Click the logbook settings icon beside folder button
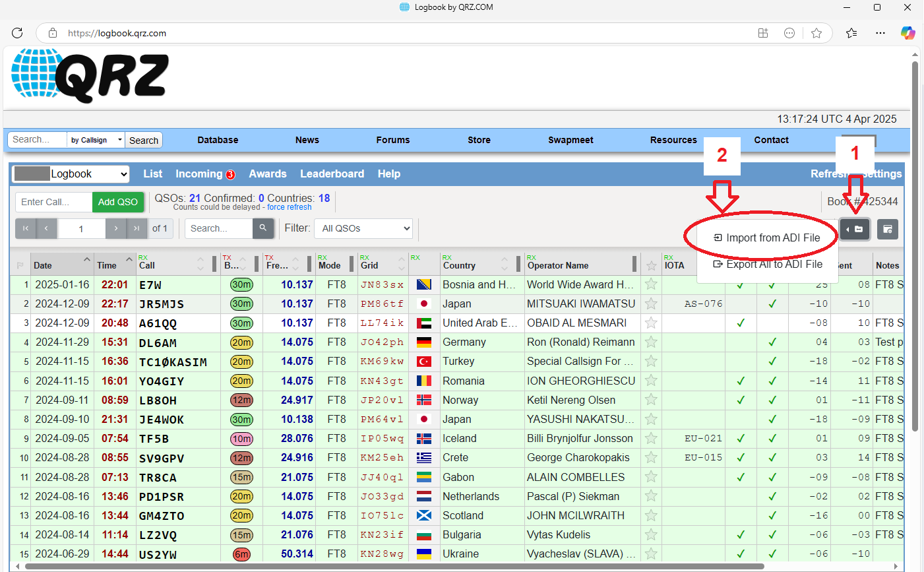 [888, 229]
